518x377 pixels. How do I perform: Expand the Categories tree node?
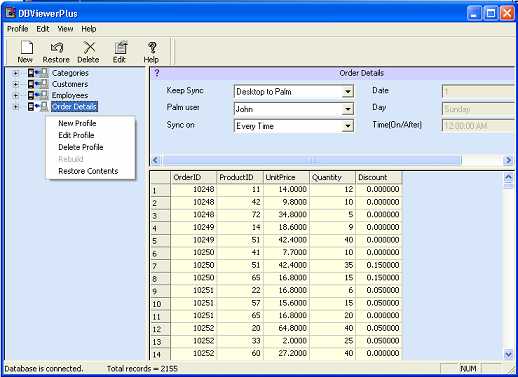coord(15,73)
